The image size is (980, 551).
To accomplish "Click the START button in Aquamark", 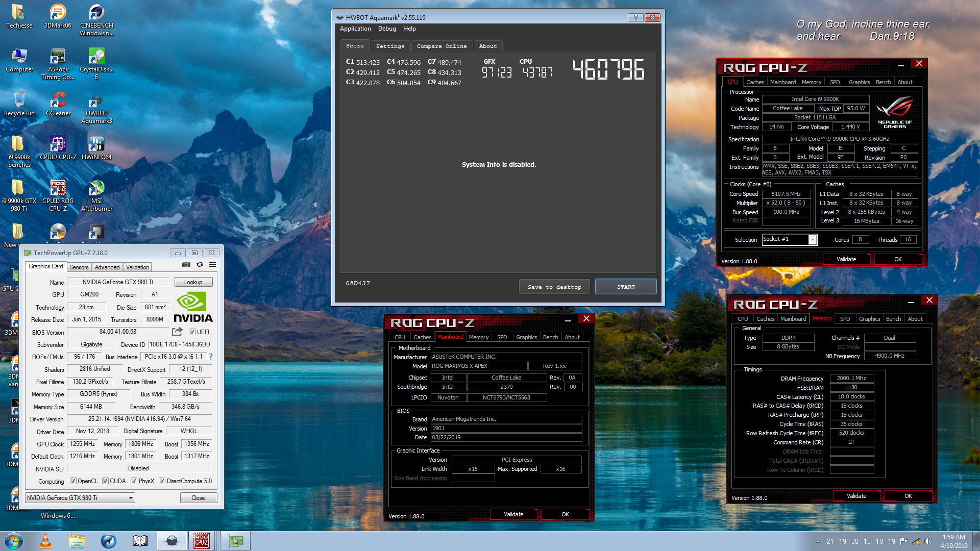I will click(x=626, y=287).
